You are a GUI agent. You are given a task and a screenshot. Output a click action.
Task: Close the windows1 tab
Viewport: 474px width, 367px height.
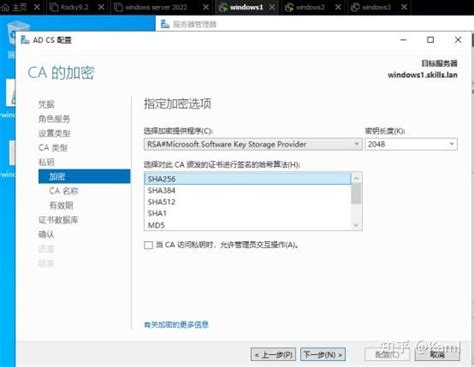click(272, 7)
